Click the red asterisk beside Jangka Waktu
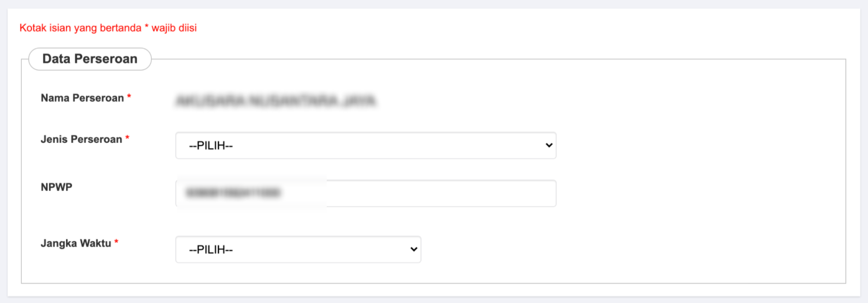The width and height of the screenshot is (868, 303). point(116,242)
